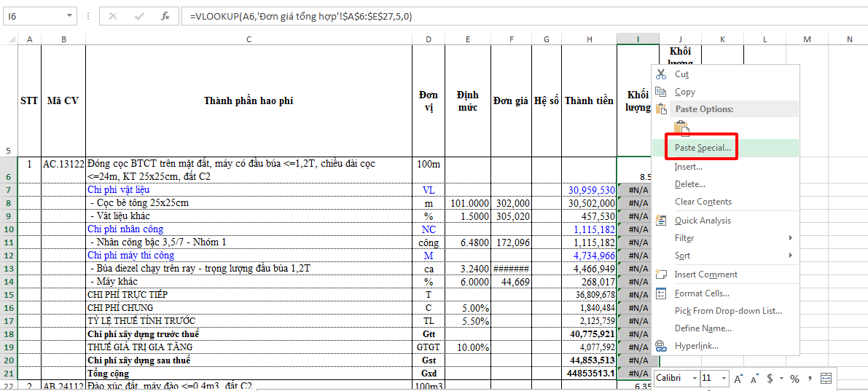The image size is (868, 391).
Task: Click the Insert Function fx icon
Action: [x=165, y=16]
